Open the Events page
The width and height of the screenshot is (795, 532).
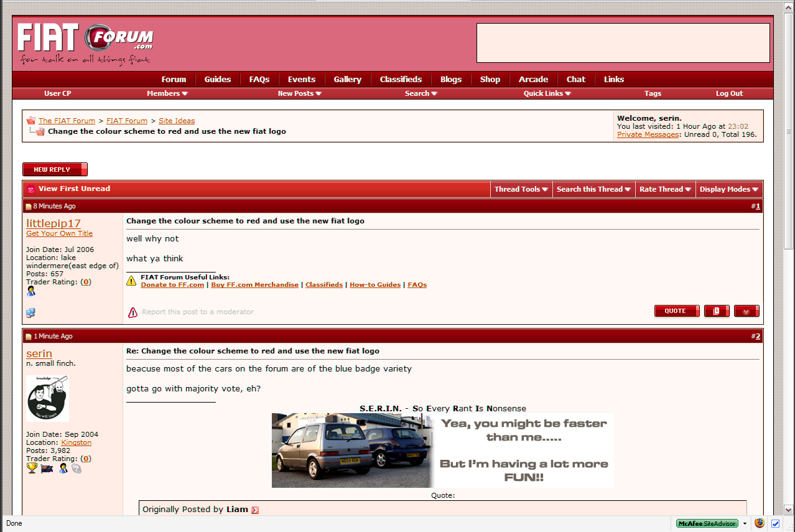(302, 79)
